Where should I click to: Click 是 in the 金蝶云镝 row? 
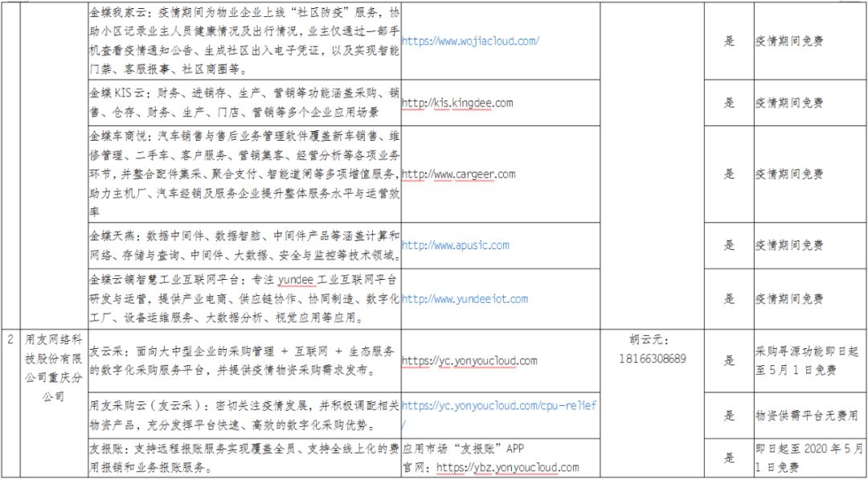729,299
